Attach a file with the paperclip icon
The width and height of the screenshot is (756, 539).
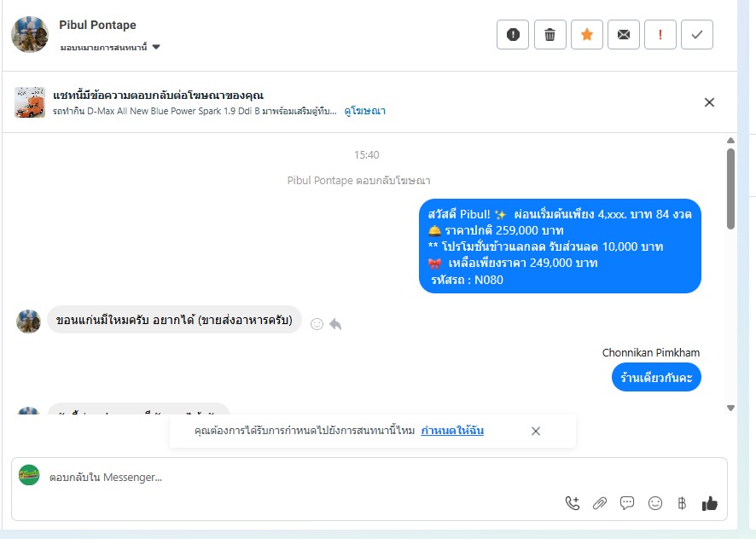pyautogui.click(x=599, y=503)
